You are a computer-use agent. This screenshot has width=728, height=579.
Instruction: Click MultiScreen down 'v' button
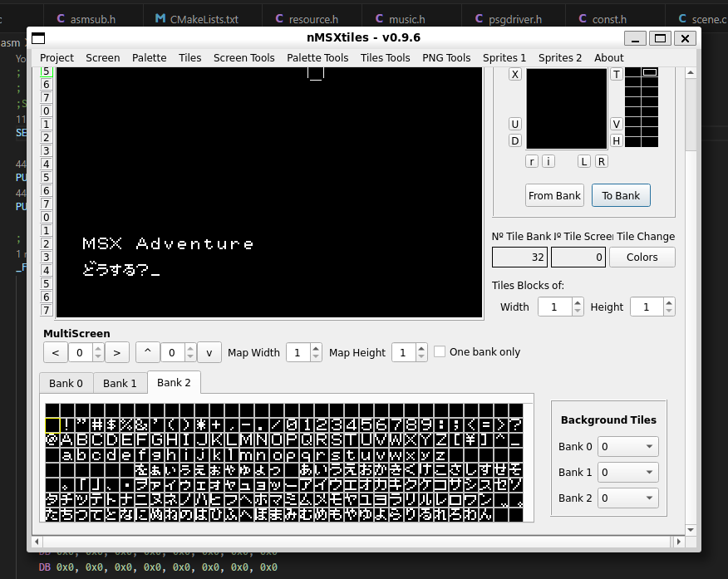coord(209,352)
